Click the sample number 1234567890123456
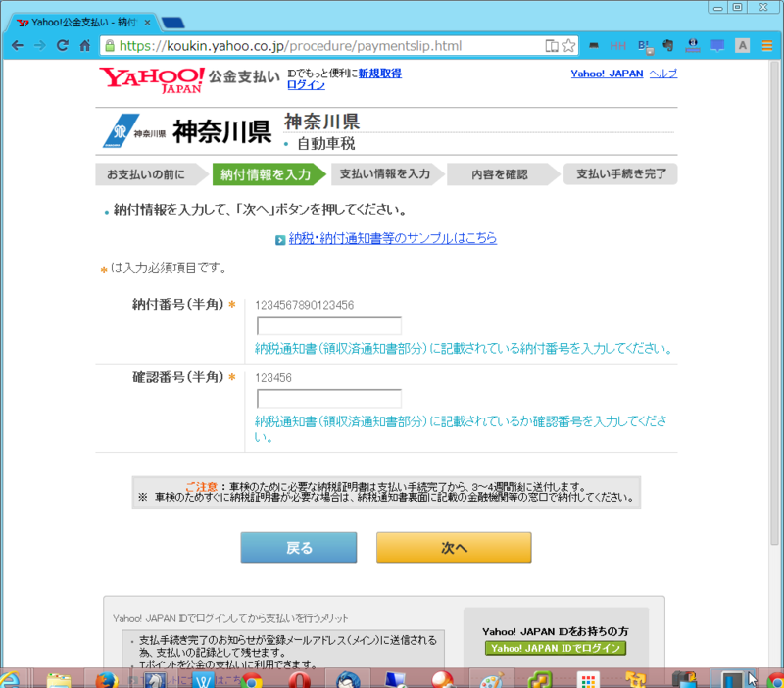The width and height of the screenshot is (784, 688). (x=304, y=305)
